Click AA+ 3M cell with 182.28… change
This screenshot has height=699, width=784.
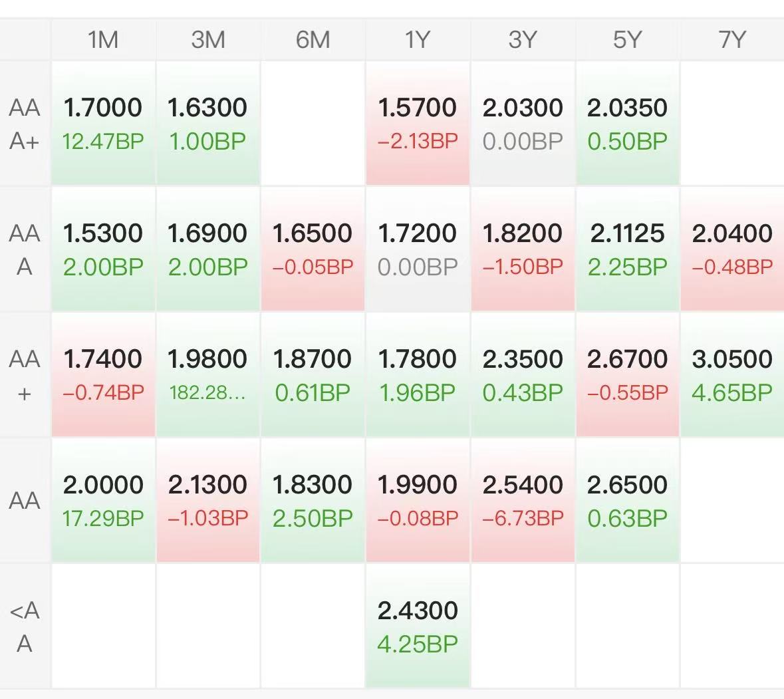pos(208,375)
